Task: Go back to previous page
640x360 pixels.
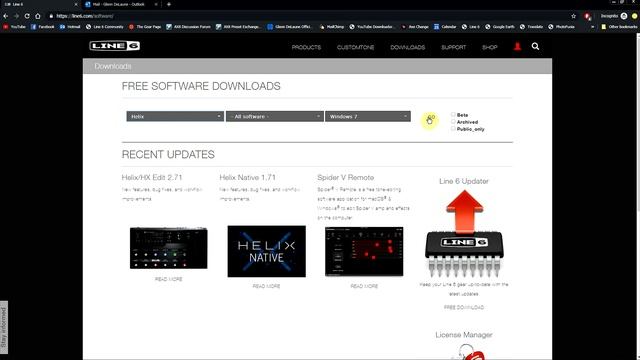Action: (6, 16)
